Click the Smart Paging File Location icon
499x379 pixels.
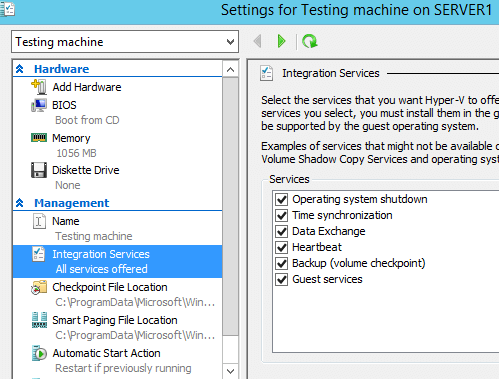coord(39,320)
